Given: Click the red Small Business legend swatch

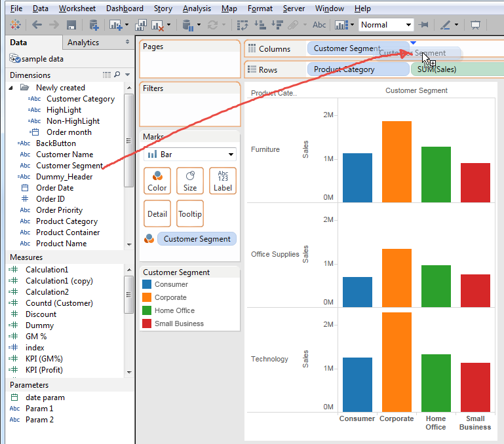Looking at the screenshot, I should click(147, 324).
